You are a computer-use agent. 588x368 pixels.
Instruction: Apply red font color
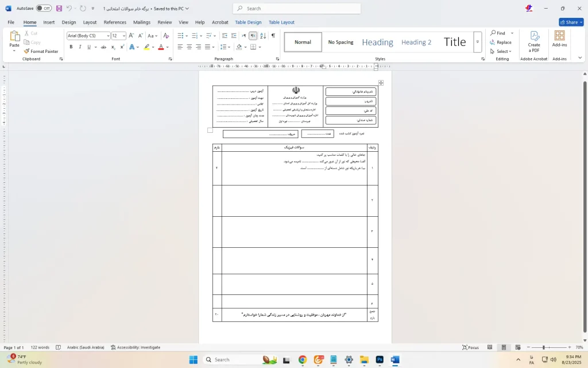coord(161,47)
